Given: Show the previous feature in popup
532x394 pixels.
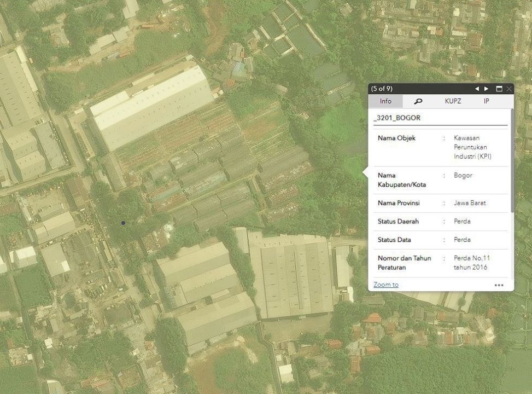Looking at the screenshot, I should [x=477, y=89].
